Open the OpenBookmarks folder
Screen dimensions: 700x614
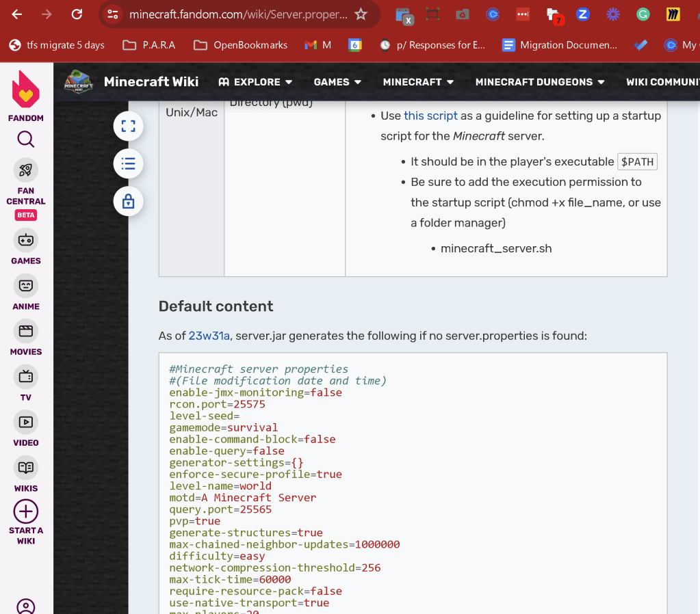click(x=241, y=45)
